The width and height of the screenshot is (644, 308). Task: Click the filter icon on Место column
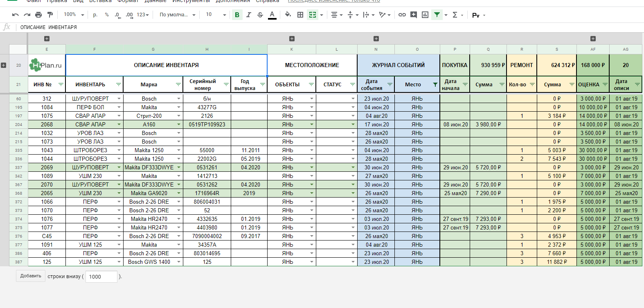[435, 85]
